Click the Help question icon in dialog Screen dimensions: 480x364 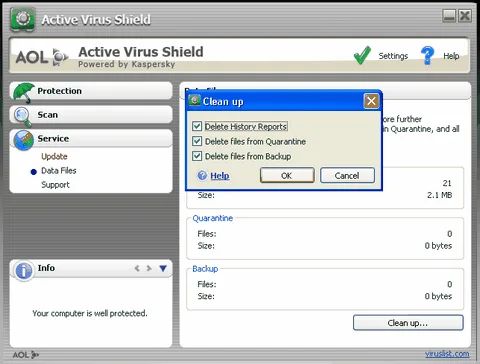coord(202,175)
